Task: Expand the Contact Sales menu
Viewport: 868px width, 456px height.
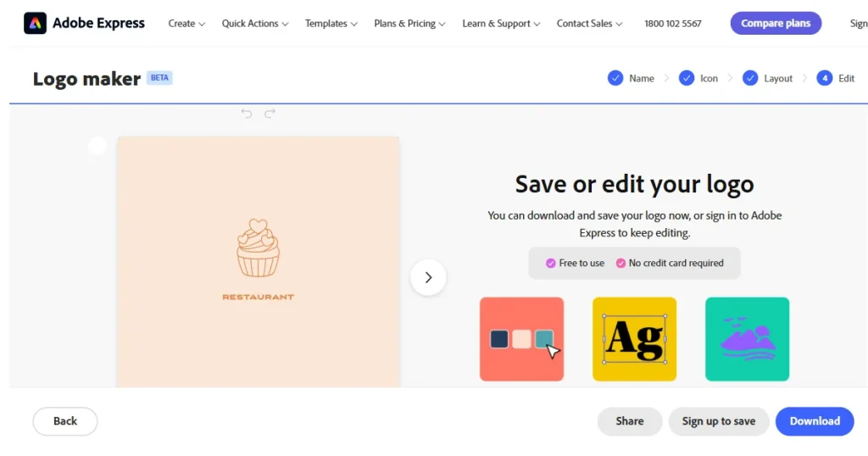Action: pos(590,24)
